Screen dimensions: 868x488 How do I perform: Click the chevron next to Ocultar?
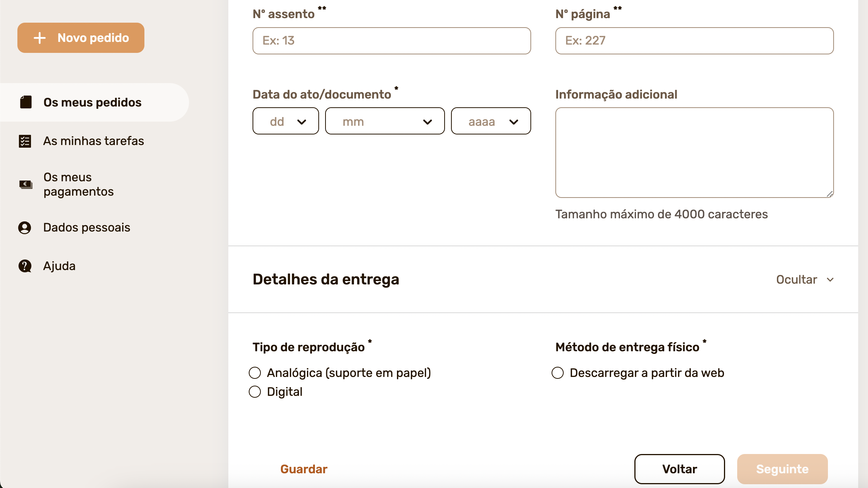(830, 280)
